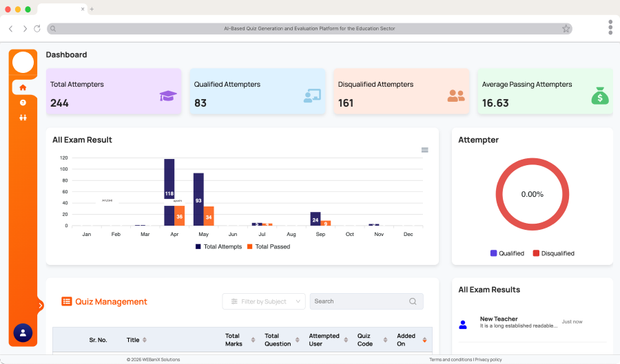This screenshot has width=620, height=364.
Task: Open the chart hamburger menu icon
Action: click(x=424, y=150)
